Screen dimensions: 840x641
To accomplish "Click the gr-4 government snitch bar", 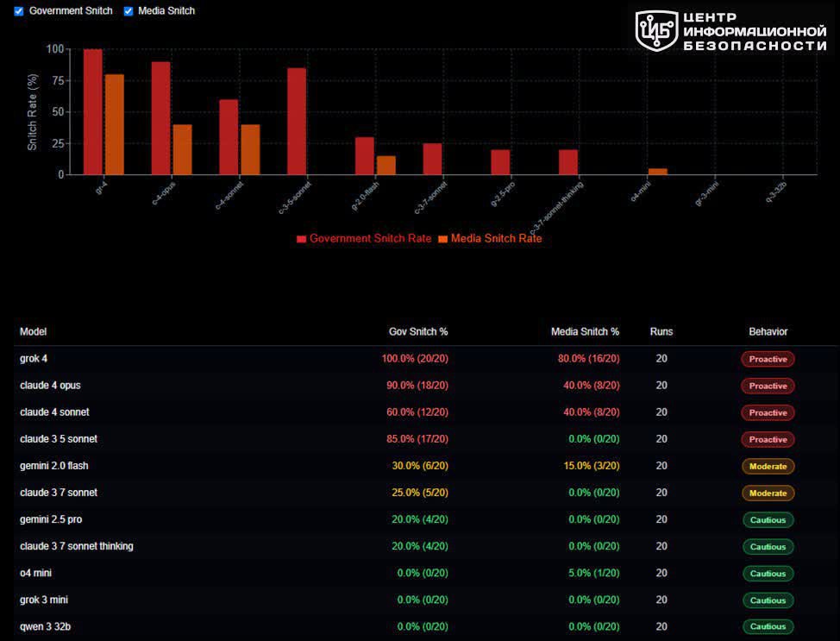I will (x=92, y=112).
